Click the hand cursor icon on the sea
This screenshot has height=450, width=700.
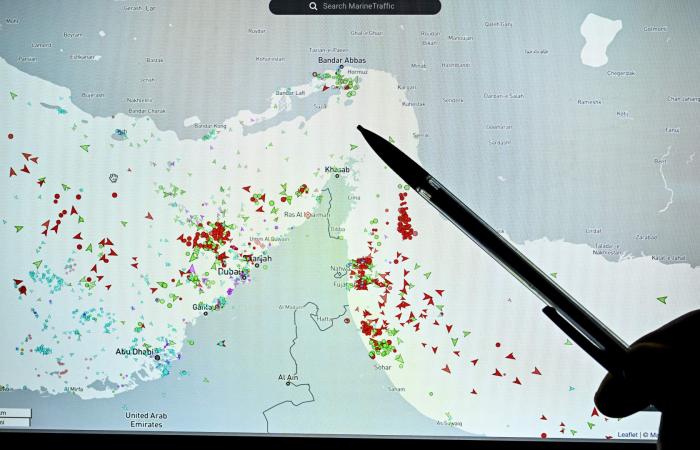tap(114, 178)
